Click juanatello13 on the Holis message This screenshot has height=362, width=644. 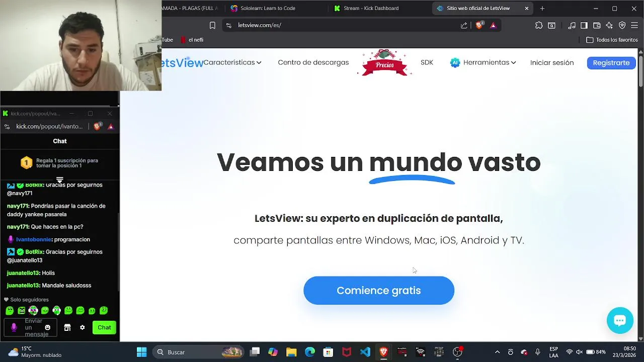23,273
